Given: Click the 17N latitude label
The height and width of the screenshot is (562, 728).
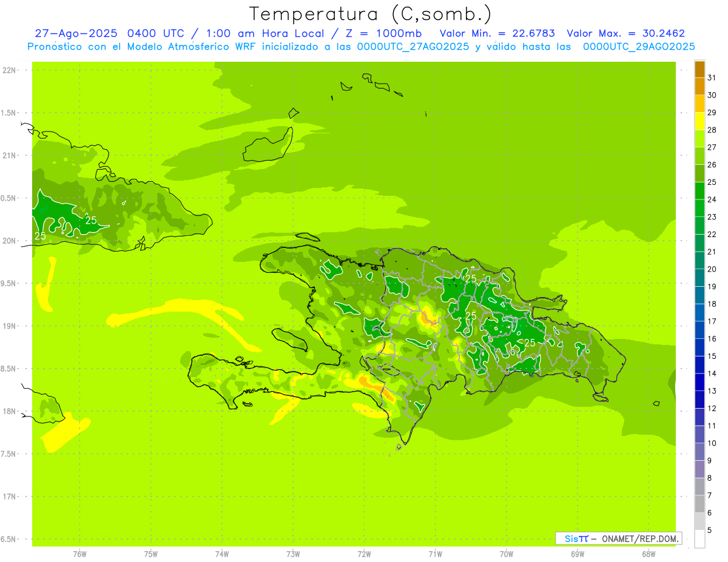Looking at the screenshot, I should 10,497.
